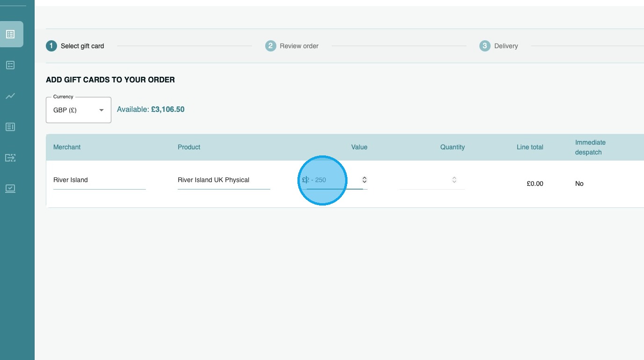This screenshot has height=360, width=644.
Task: Open the trend line chart sidebar icon
Action: [10, 96]
